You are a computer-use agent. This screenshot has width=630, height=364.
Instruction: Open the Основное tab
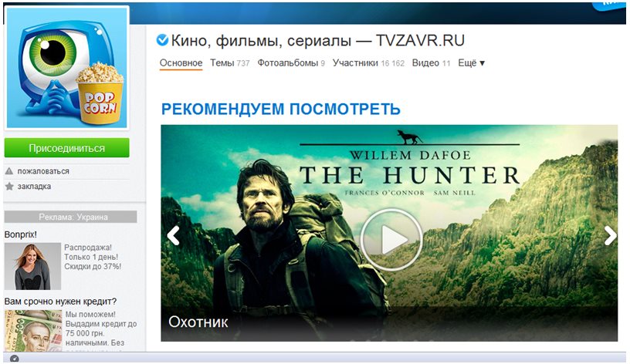pos(181,63)
